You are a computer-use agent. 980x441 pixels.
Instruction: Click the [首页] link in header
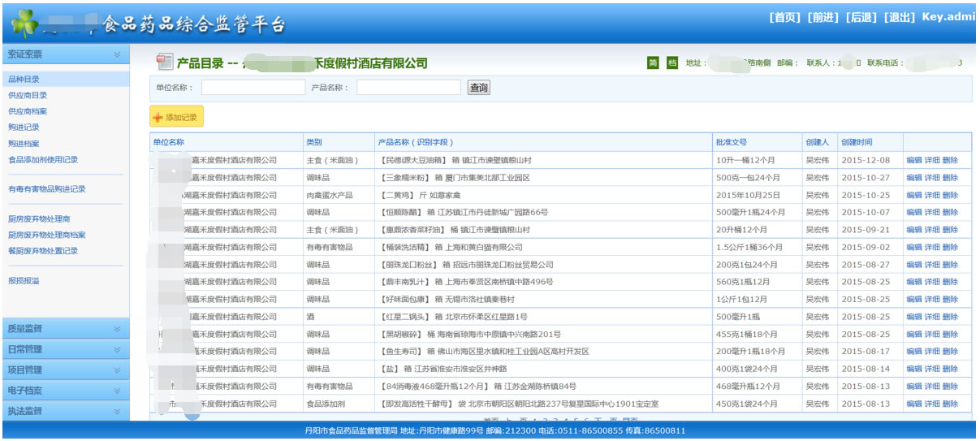784,17
